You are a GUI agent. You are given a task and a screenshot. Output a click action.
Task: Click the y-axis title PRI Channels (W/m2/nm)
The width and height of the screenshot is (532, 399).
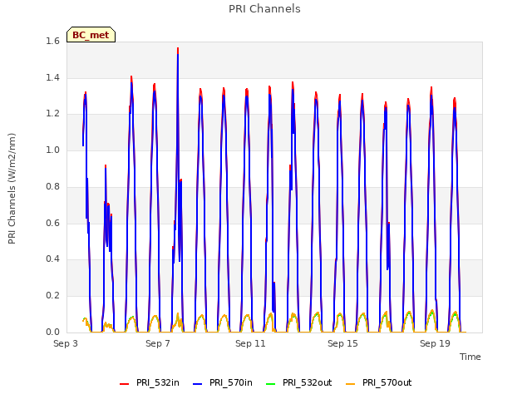(x=12, y=189)
